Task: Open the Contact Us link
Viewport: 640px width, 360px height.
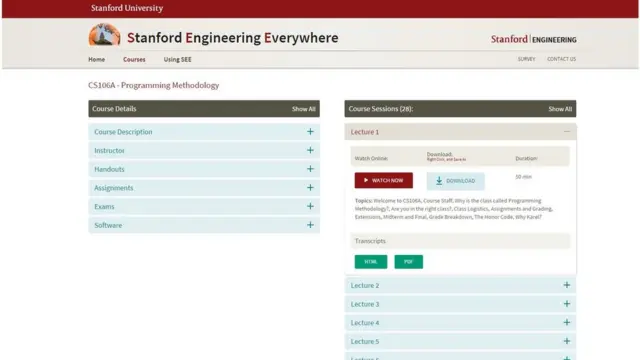Action: coord(562,59)
